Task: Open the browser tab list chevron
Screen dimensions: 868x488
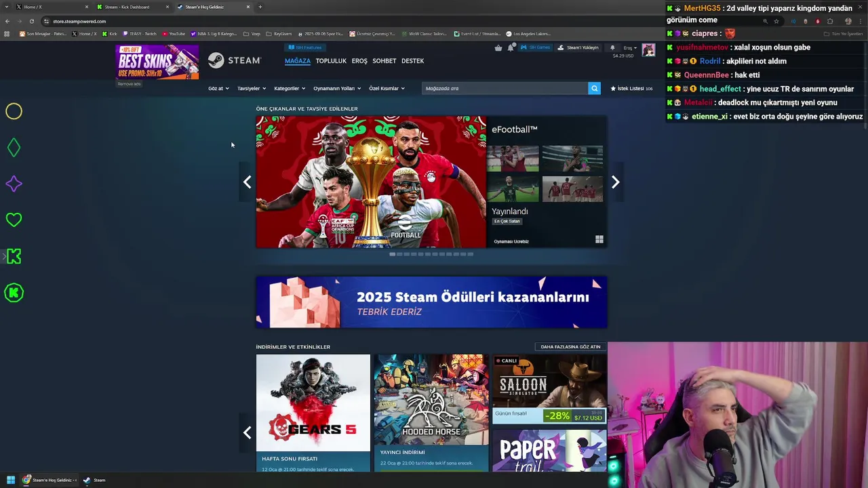Action: pos(7,7)
